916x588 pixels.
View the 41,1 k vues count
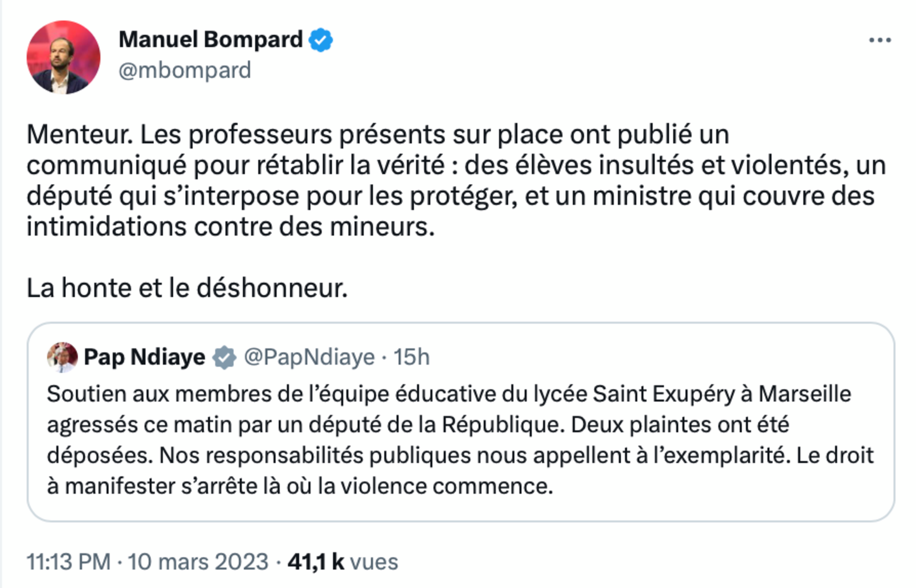[x=343, y=562]
